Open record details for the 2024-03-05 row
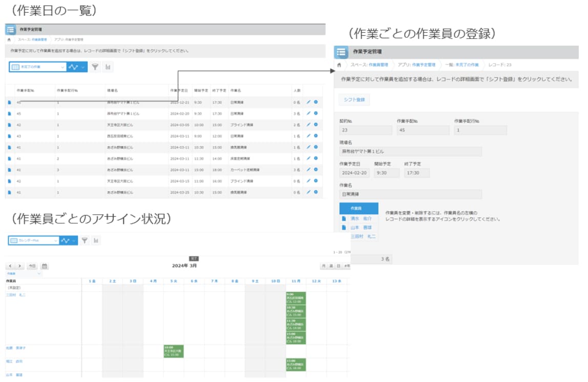 [9, 125]
